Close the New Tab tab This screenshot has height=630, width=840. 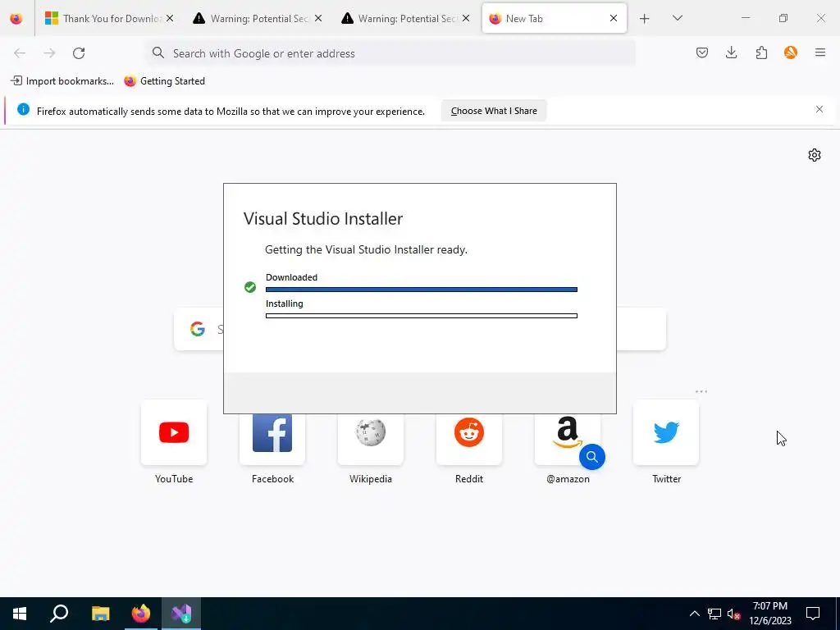614,18
